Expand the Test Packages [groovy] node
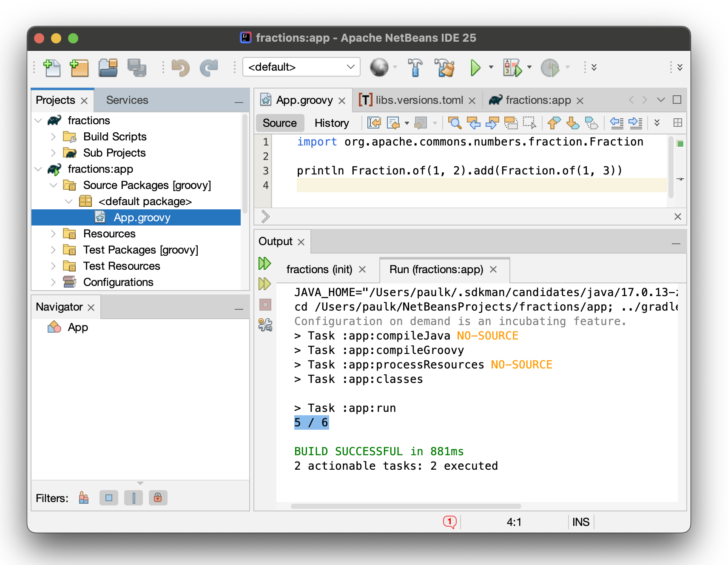This screenshot has height=565, width=728. (53, 250)
